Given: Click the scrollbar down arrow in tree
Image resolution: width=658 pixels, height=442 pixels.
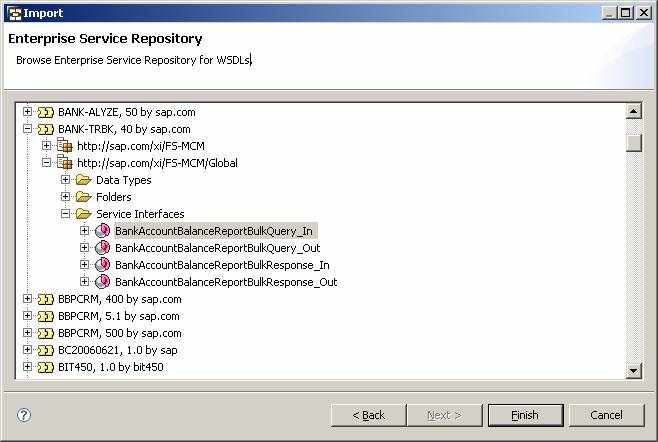Looking at the screenshot, I should pos(633,371).
